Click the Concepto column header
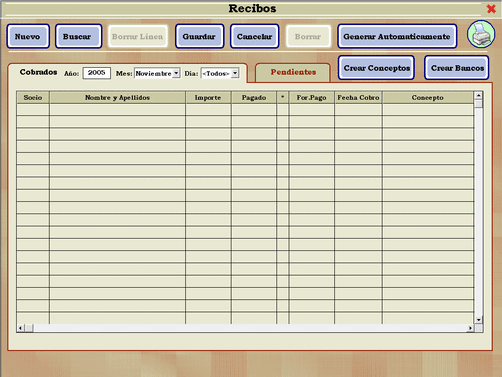 pyautogui.click(x=428, y=97)
